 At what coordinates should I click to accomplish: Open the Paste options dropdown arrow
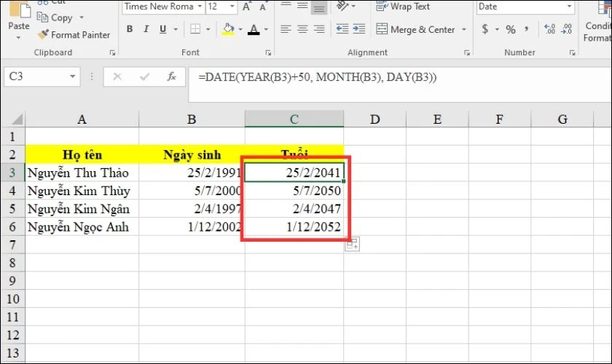coord(18,38)
